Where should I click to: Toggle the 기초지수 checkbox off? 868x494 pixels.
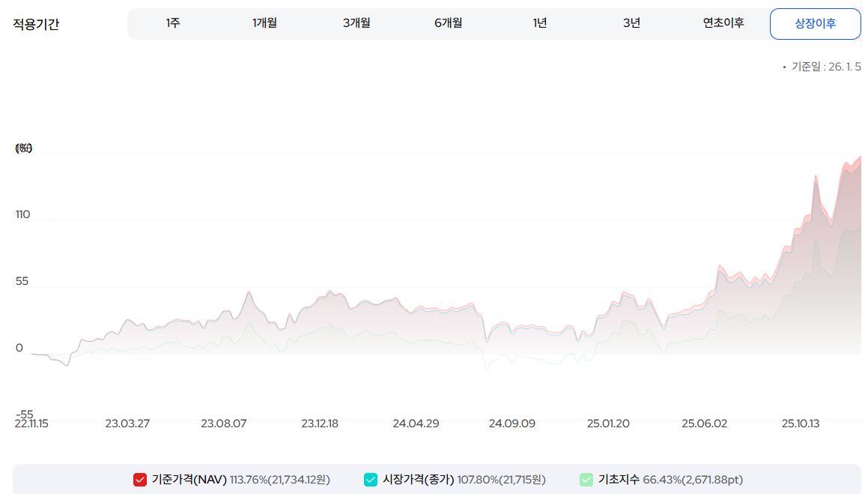[x=586, y=479]
